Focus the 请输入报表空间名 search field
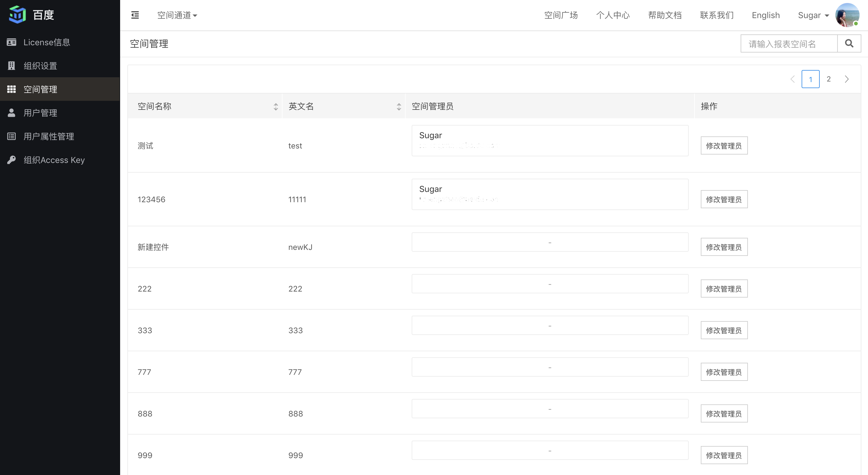The width and height of the screenshot is (868, 475). coord(789,44)
